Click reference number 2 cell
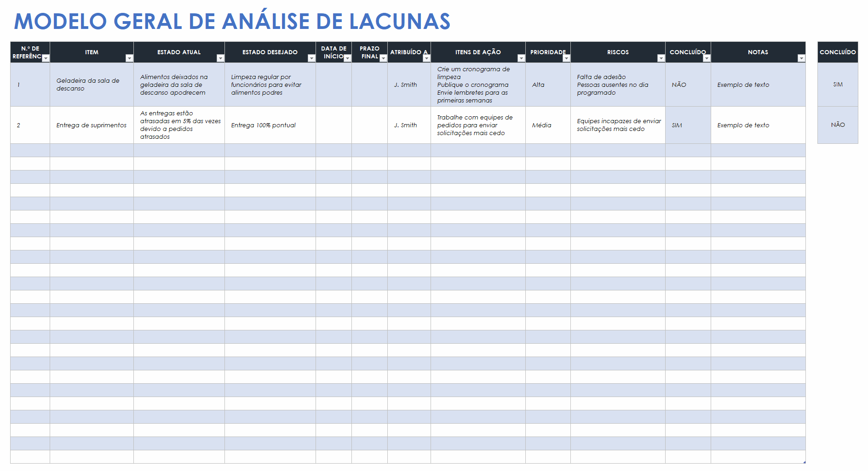Image resolution: width=868 pixels, height=471 pixels. [x=30, y=125]
